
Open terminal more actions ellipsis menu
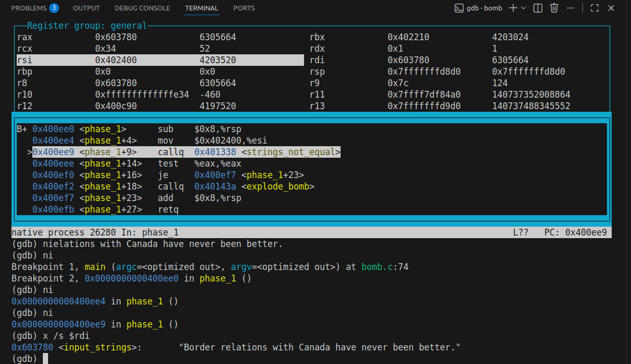click(x=570, y=8)
